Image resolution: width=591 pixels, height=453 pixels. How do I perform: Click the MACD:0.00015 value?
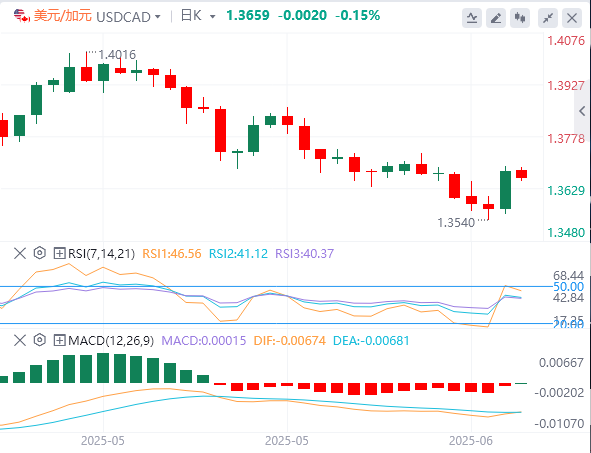204,341
